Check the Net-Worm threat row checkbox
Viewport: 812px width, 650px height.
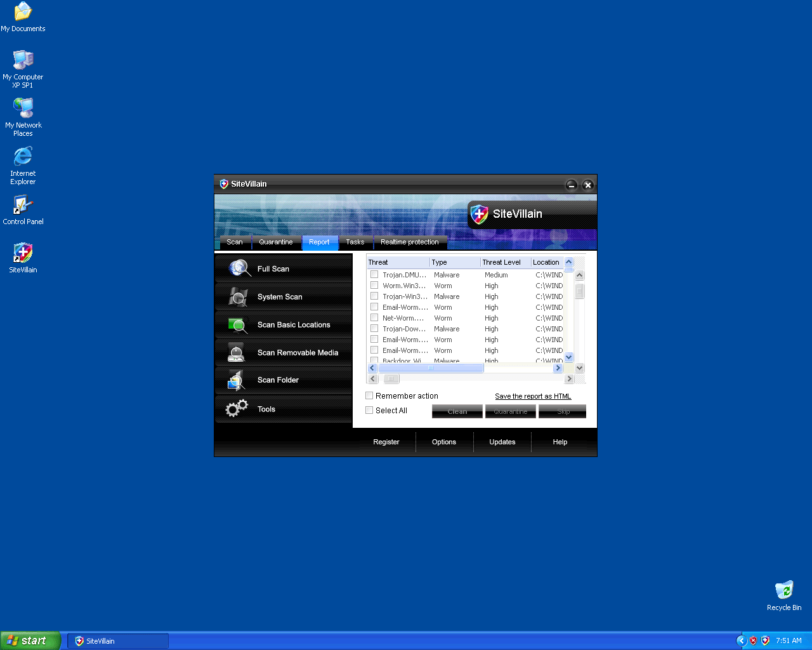[374, 318]
